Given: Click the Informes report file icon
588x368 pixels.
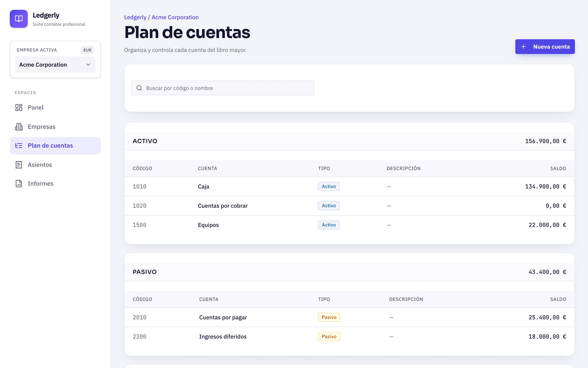Looking at the screenshot, I should point(19,184).
